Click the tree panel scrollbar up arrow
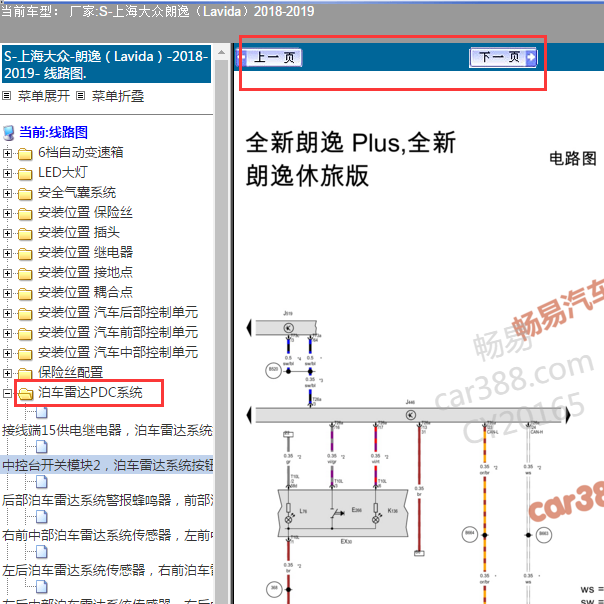 pos(221,52)
